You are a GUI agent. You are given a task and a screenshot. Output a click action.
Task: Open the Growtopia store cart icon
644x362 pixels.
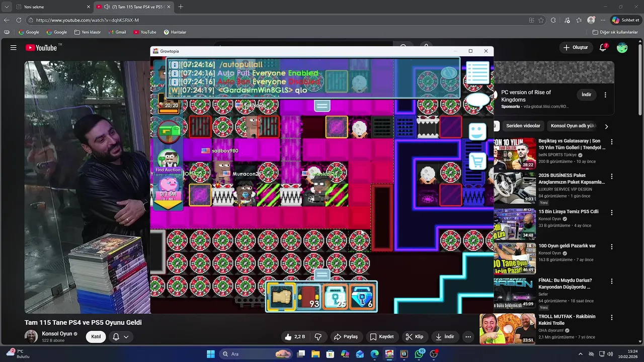[x=477, y=161]
